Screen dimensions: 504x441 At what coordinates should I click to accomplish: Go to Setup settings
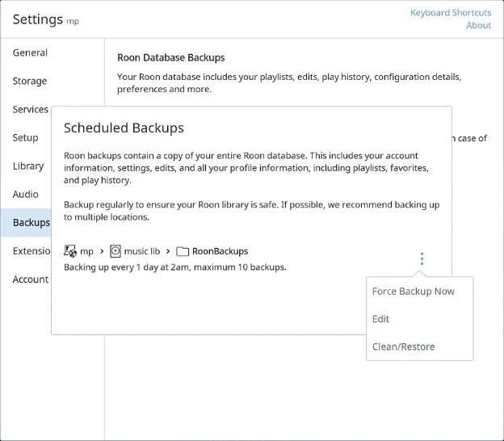tap(25, 137)
